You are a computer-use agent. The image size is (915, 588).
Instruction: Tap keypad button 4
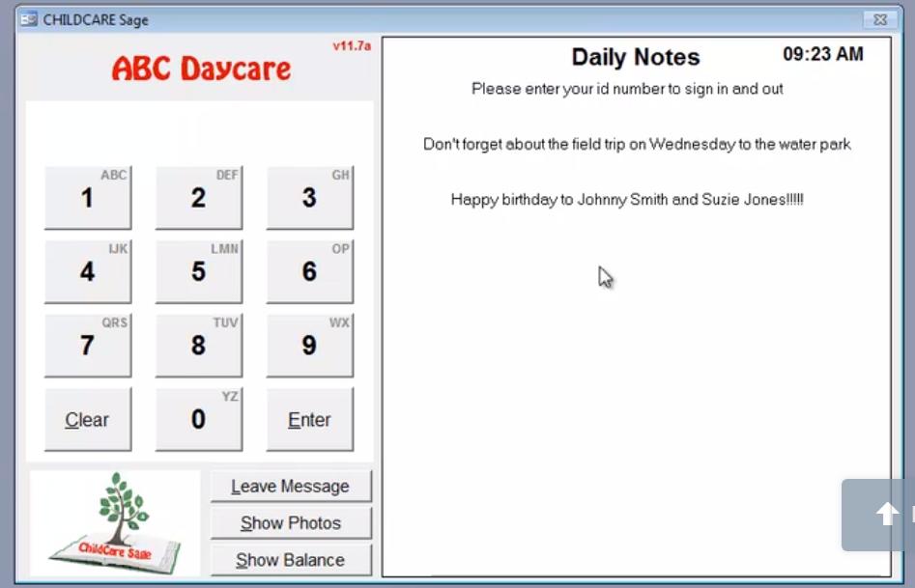coord(88,271)
